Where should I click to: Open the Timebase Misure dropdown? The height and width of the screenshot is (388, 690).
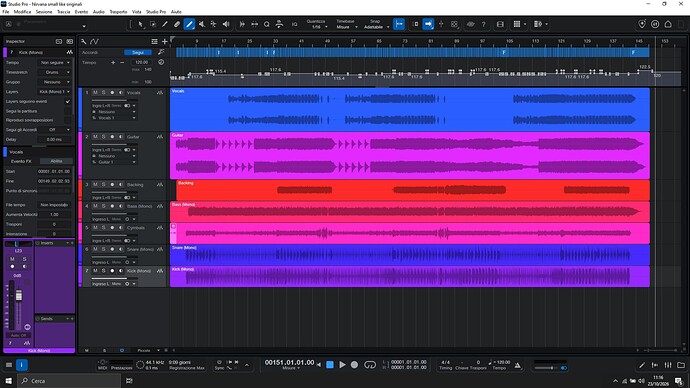347,27
